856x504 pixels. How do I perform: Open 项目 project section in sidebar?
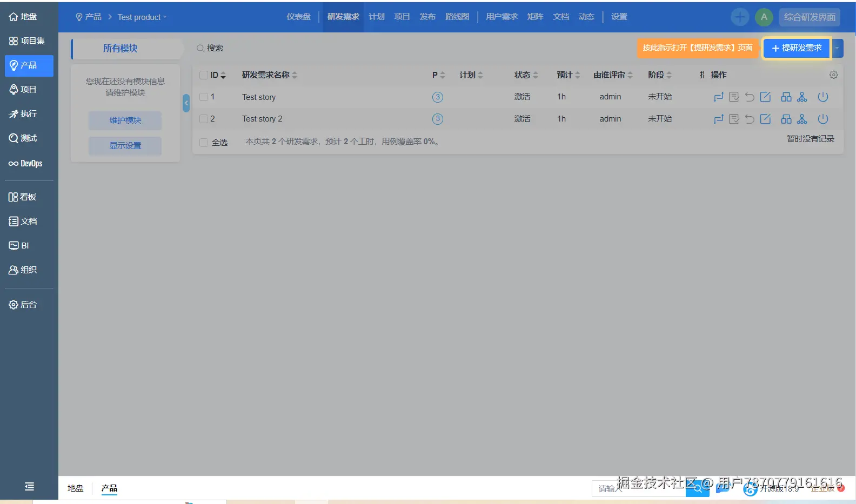[23, 90]
